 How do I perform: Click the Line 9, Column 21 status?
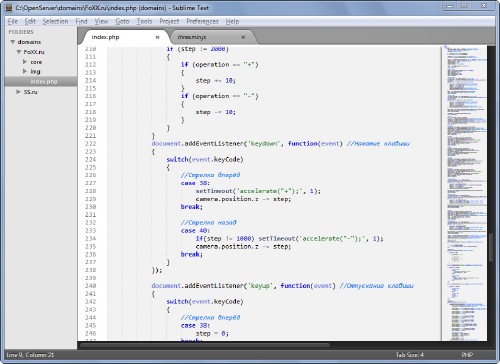(x=30, y=355)
